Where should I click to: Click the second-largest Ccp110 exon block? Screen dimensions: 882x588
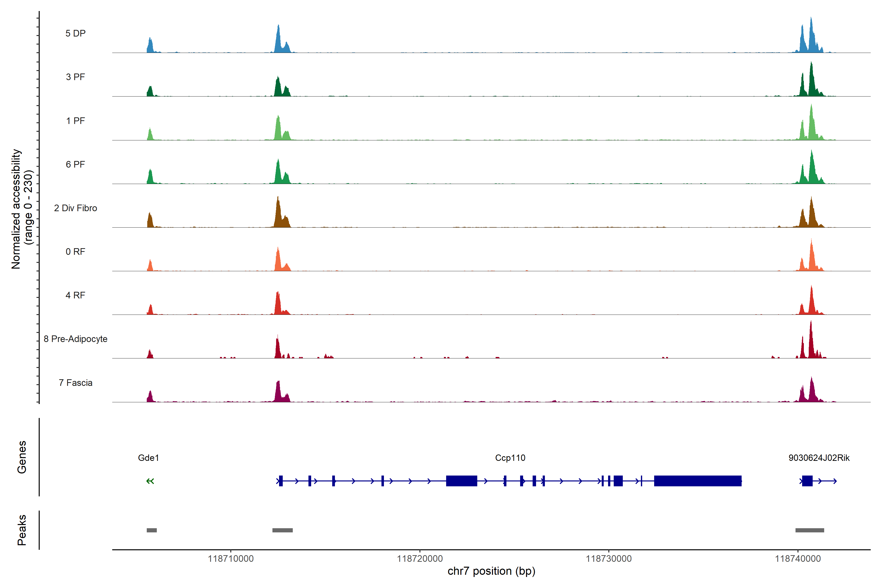click(x=461, y=481)
